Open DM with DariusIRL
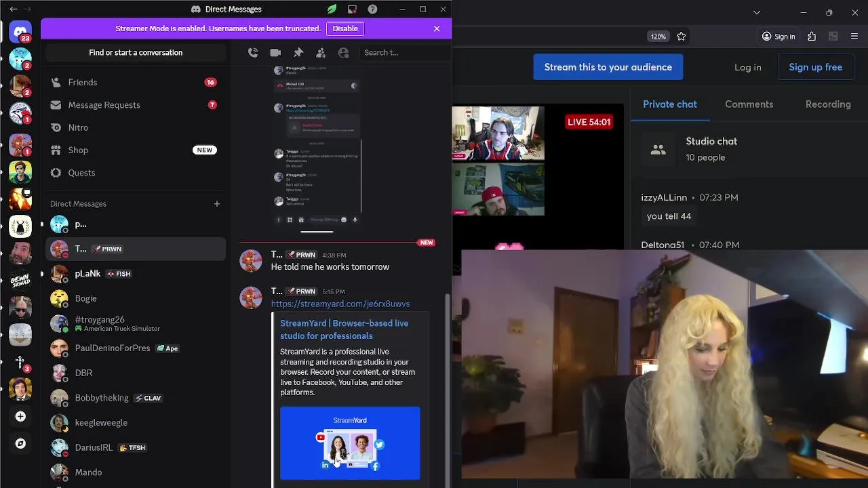 (136, 447)
